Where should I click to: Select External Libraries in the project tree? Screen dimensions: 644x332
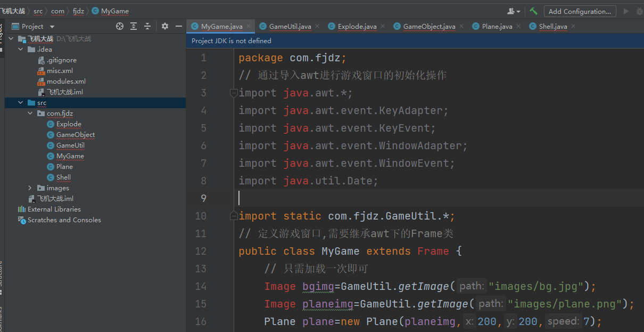[x=54, y=209]
